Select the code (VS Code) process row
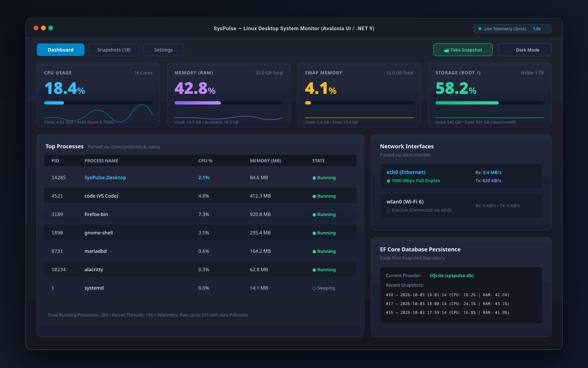 [200, 196]
